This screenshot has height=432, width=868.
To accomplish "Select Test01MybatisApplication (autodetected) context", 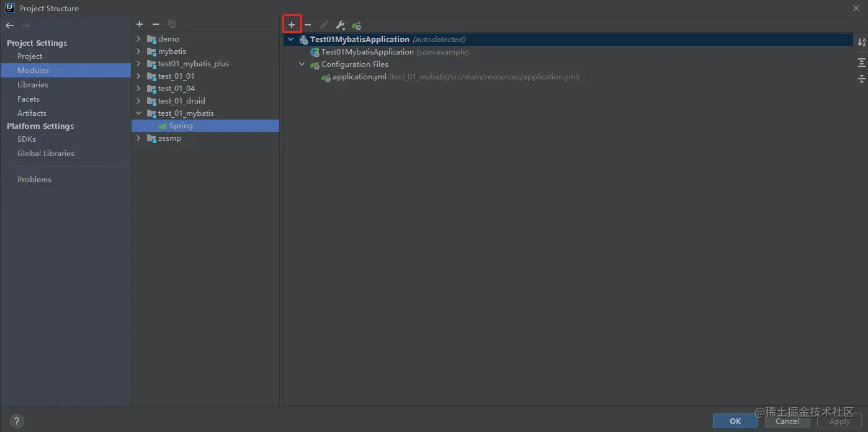I will pyautogui.click(x=569, y=40).
